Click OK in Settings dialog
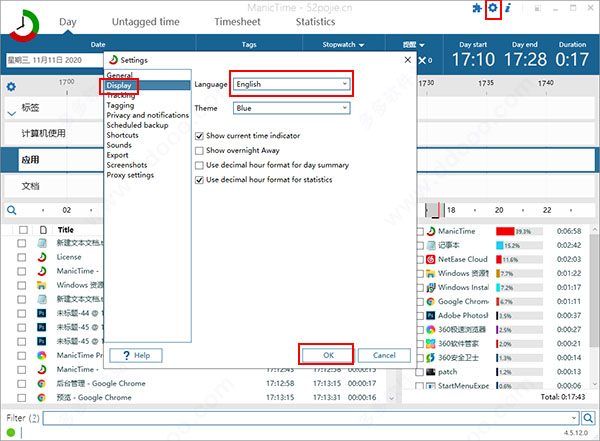The height and width of the screenshot is (441, 600). point(328,355)
